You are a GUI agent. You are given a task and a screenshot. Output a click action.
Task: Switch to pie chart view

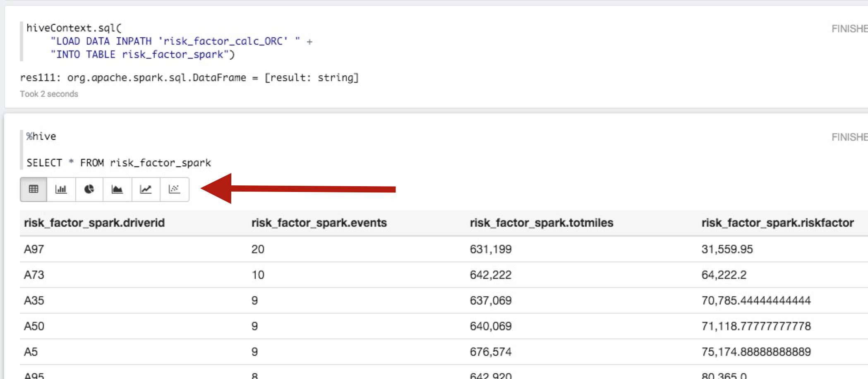[x=89, y=189]
